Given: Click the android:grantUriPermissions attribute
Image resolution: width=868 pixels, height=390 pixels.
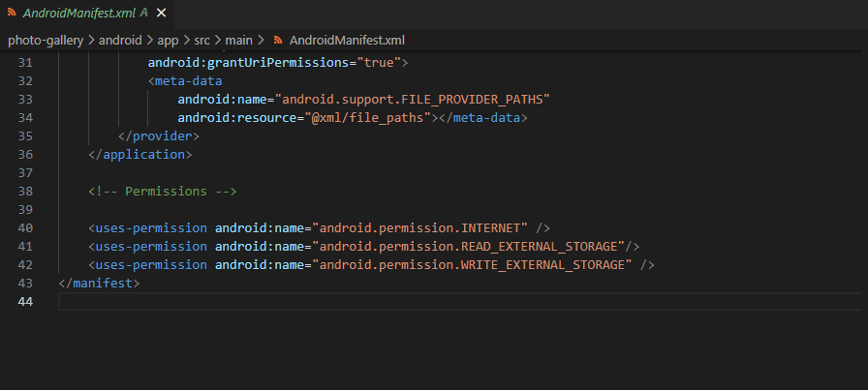Looking at the screenshot, I should 249,63.
